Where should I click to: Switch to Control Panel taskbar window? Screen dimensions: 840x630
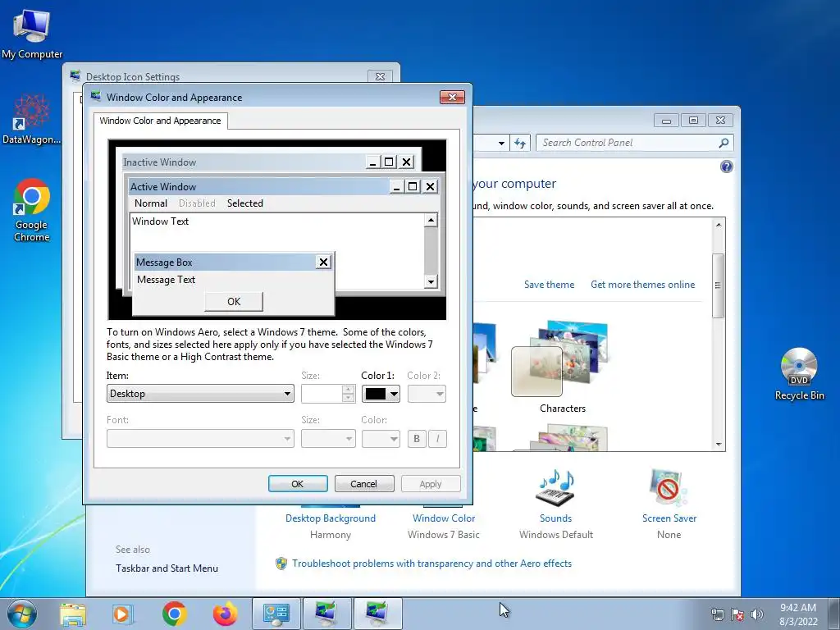276,614
